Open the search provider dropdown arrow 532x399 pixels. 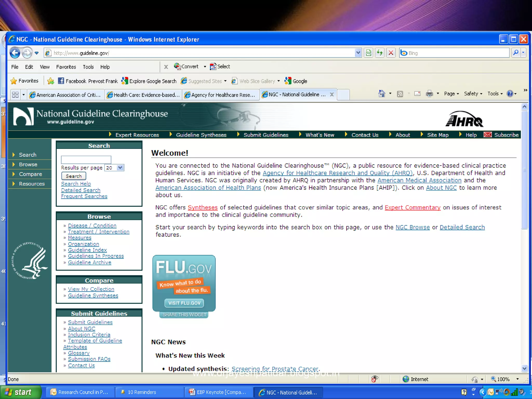(523, 53)
